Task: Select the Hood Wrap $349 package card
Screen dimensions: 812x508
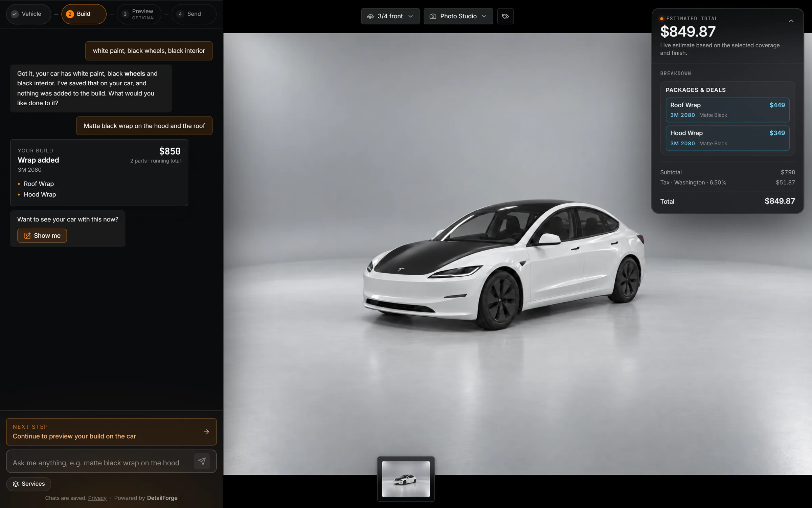Action: [x=727, y=138]
